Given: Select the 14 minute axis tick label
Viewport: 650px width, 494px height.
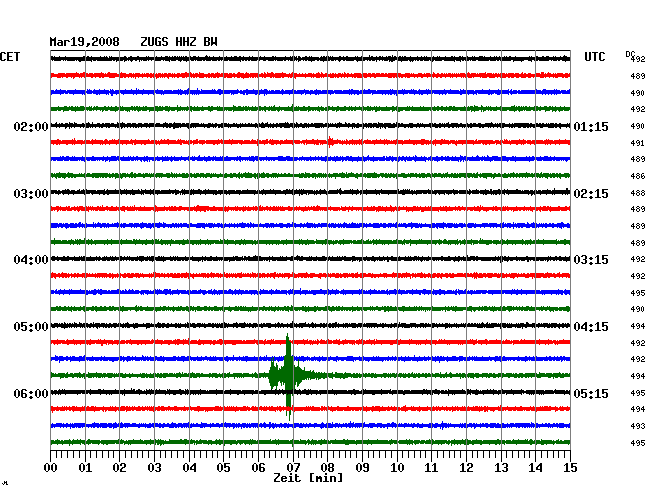Looking at the screenshot, I should (535, 468).
